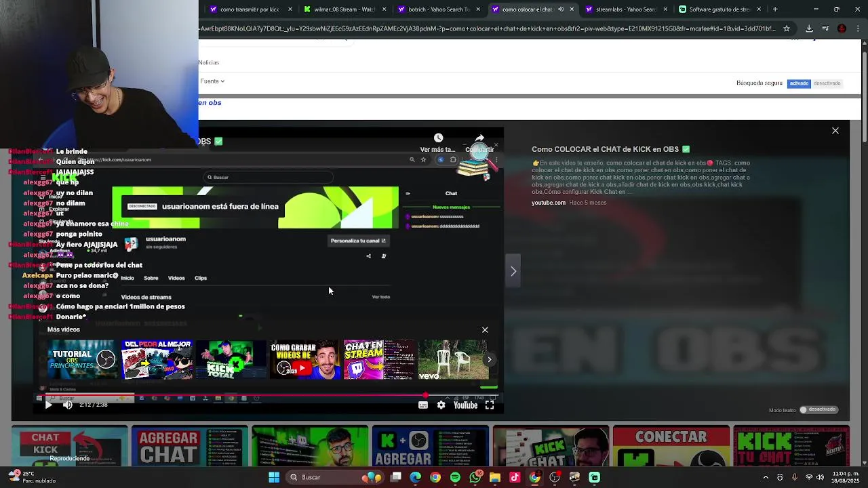The height and width of the screenshot is (488, 868).
Task: Open the CHAT KICK Reproduciendo thumbnail
Action: (69, 447)
